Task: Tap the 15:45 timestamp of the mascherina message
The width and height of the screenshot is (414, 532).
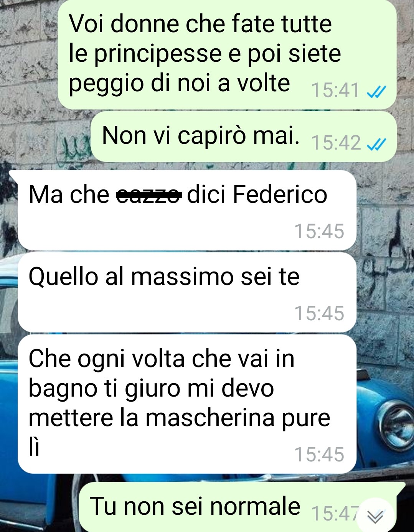Action: (319, 455)
